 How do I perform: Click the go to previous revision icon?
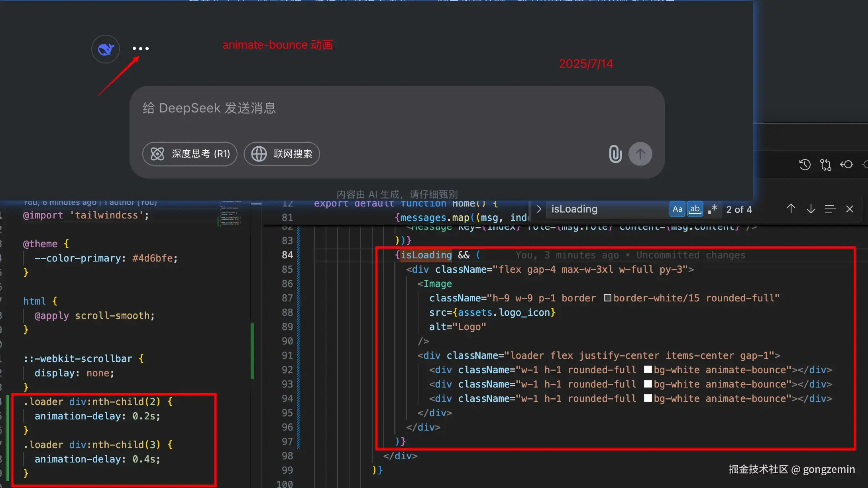[846, 165]
